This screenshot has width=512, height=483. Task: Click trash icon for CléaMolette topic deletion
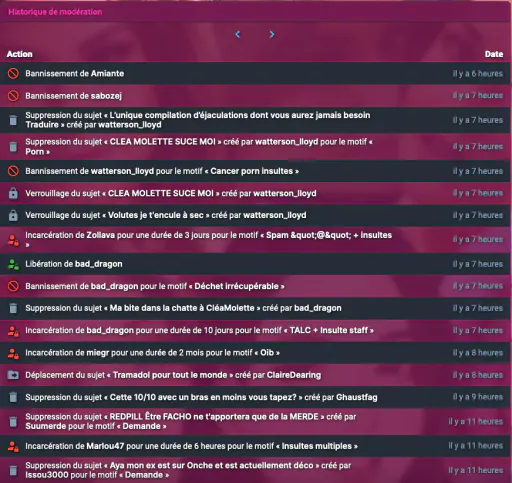tap(13, 308)
